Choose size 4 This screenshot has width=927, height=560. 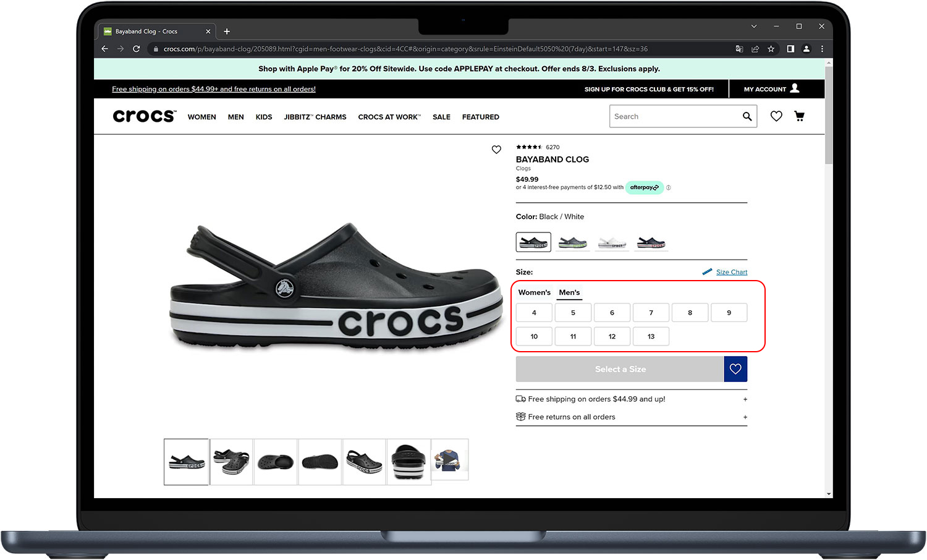[534, 313]
